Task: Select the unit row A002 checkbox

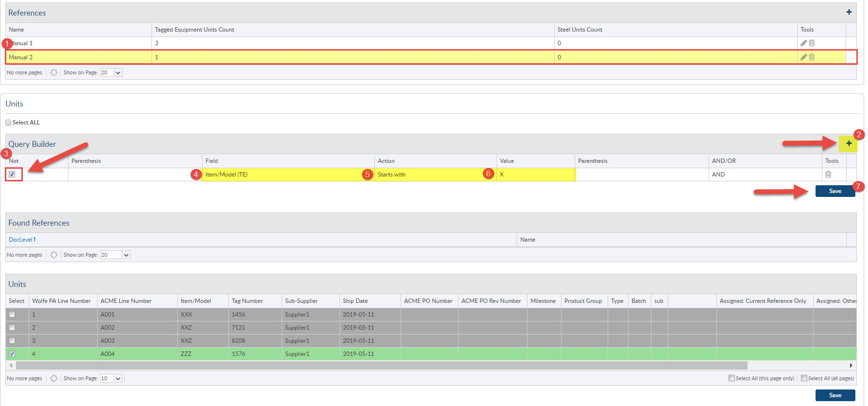Action: (12, 328)
